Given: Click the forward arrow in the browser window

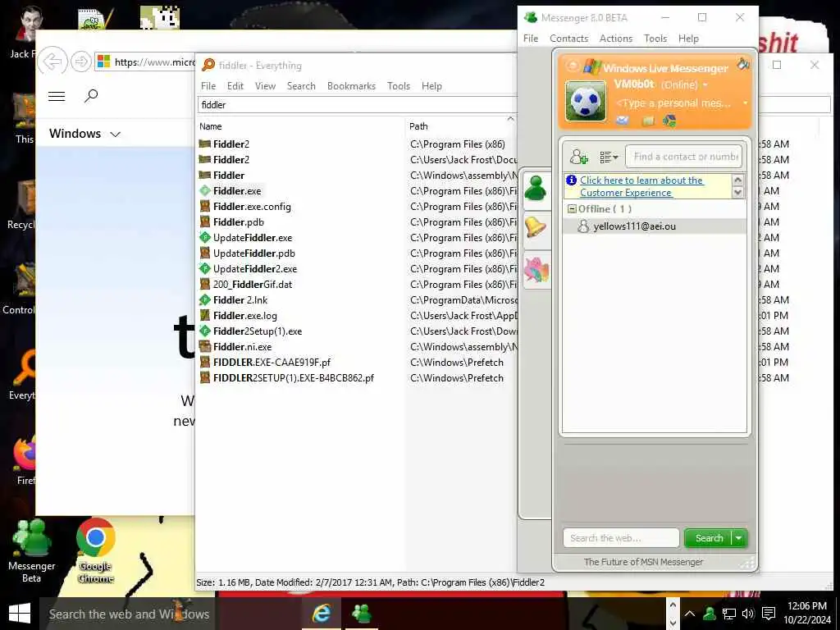Looking at the screenshot, I should 81,62.
